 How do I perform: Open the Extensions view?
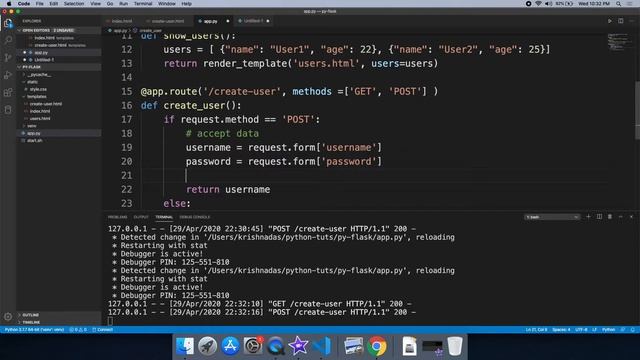[x=8, y=92]
